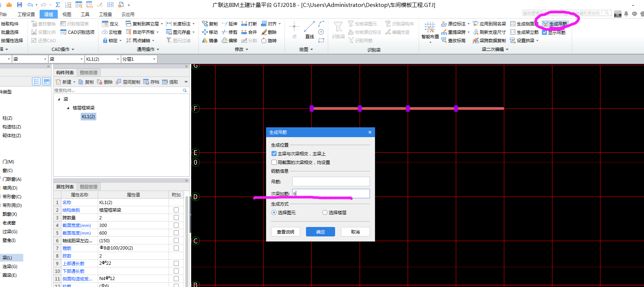
Task: Click the 查看说明 button
Action: [x=286, y=232]
